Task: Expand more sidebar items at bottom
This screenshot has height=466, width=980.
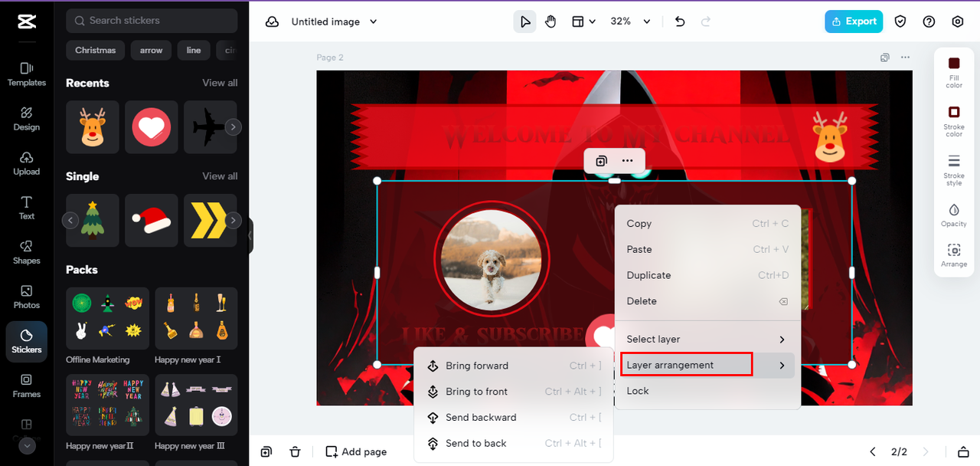Action: [x=27, y=445]
